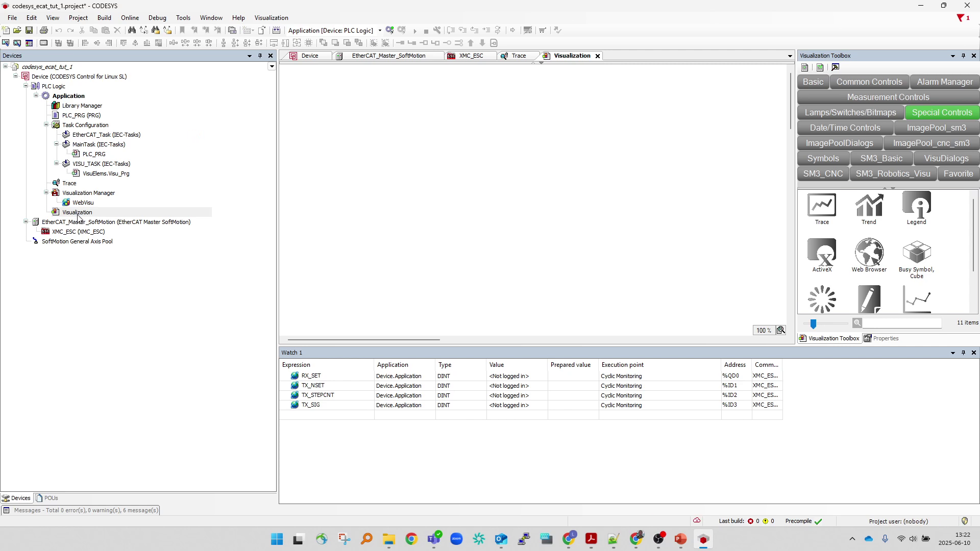Open the Alarm Manager toolbox category
This screenshot has width=980, height=551.
click(945, 82)
